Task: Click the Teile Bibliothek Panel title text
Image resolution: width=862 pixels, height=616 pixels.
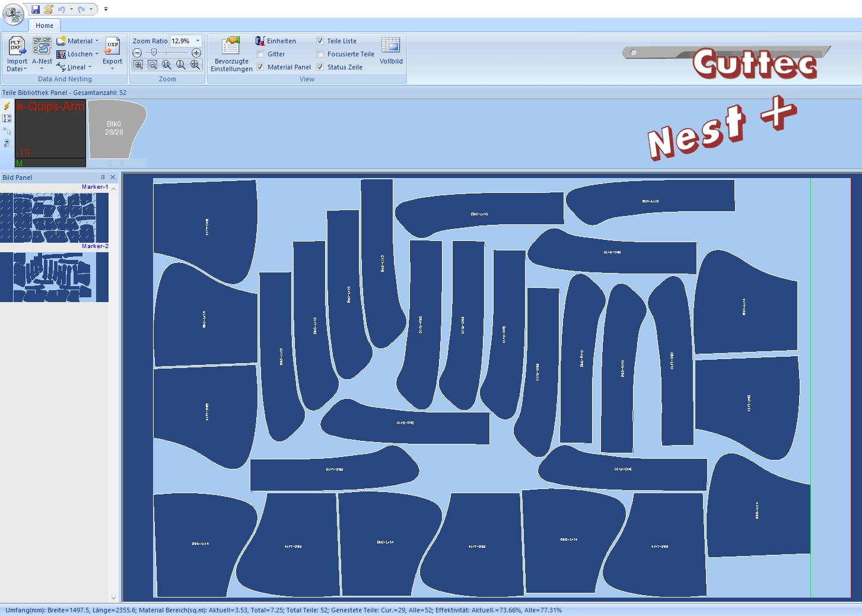Action: (x=64, y=93)
